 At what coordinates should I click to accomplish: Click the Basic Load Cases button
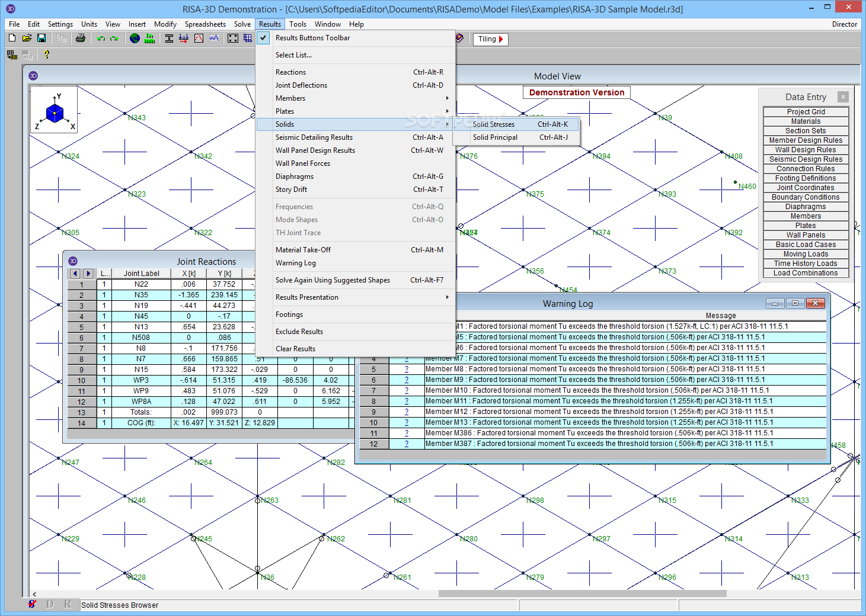[x=806, y=245]
